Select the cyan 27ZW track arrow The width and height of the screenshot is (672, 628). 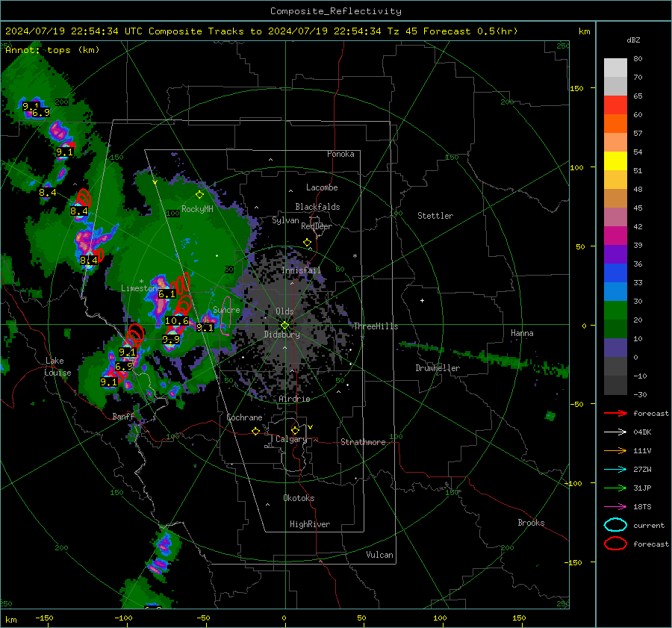point(615,470)
